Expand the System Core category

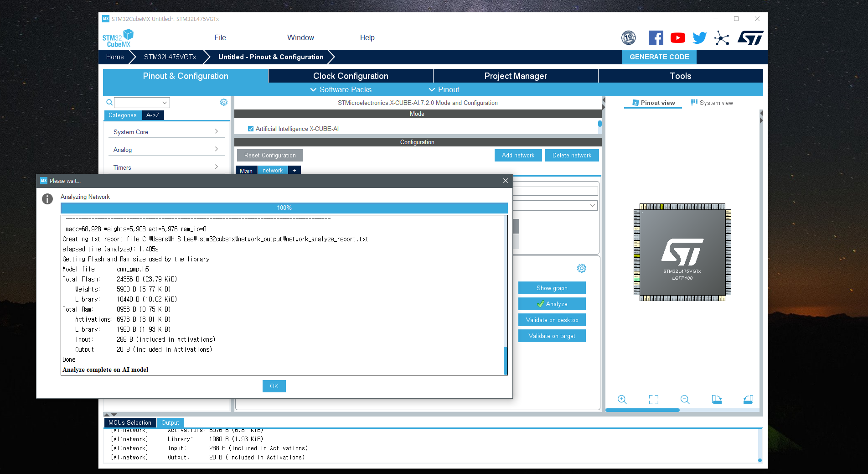(x=166, y=132)
